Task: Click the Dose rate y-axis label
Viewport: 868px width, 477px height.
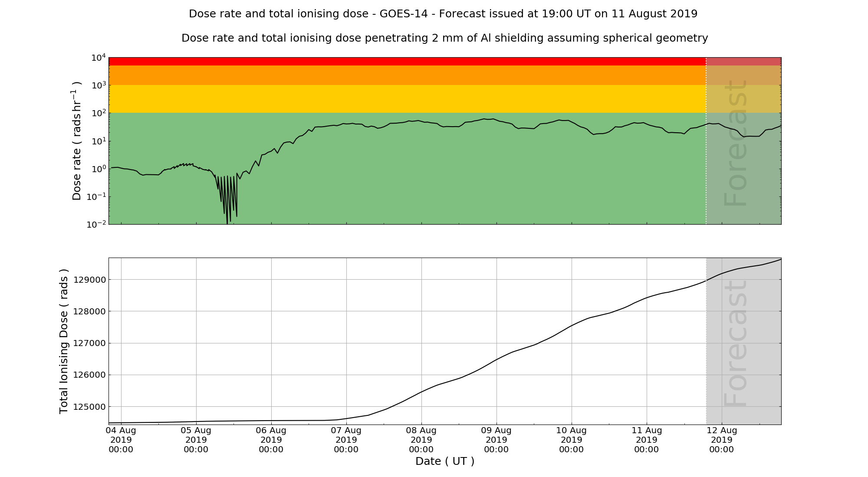Action: pos(77,141)
